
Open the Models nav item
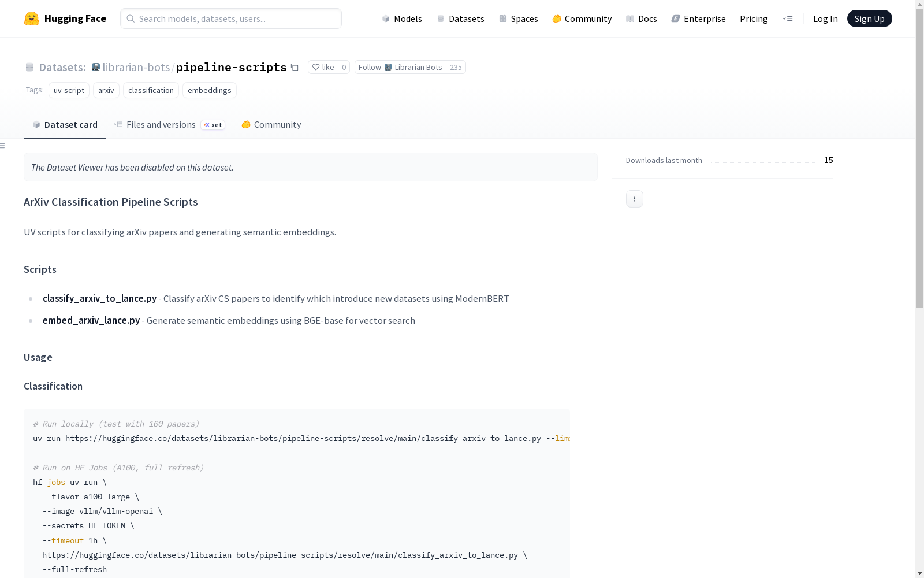click(x=402, y=18)
